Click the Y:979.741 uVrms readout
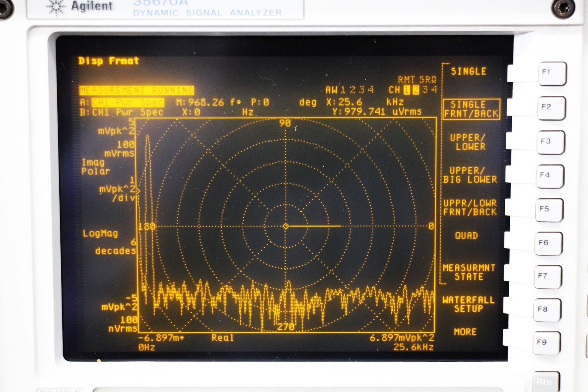588x392 pixels. tap(377, 112)
